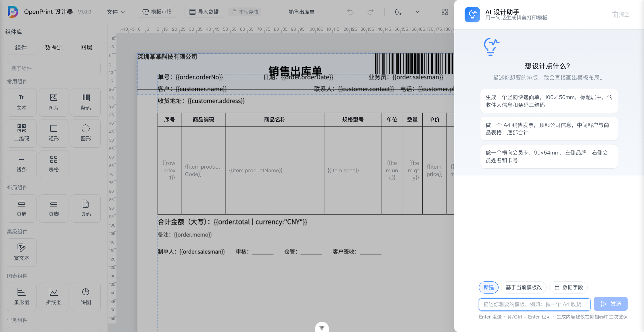This screenshot has height=332, width=644.
Task: Select the 销售出库单 title on canvas
Action: [295, 71]
